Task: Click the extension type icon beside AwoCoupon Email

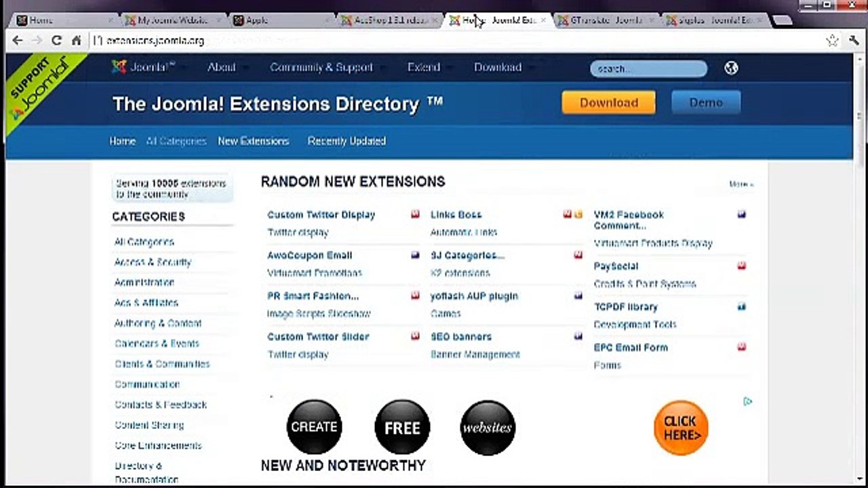Action: (x=415, y=255)
